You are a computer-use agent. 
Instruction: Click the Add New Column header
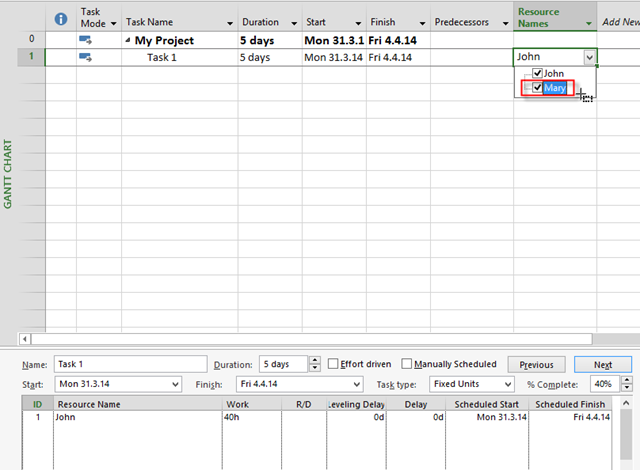(620, 21)
